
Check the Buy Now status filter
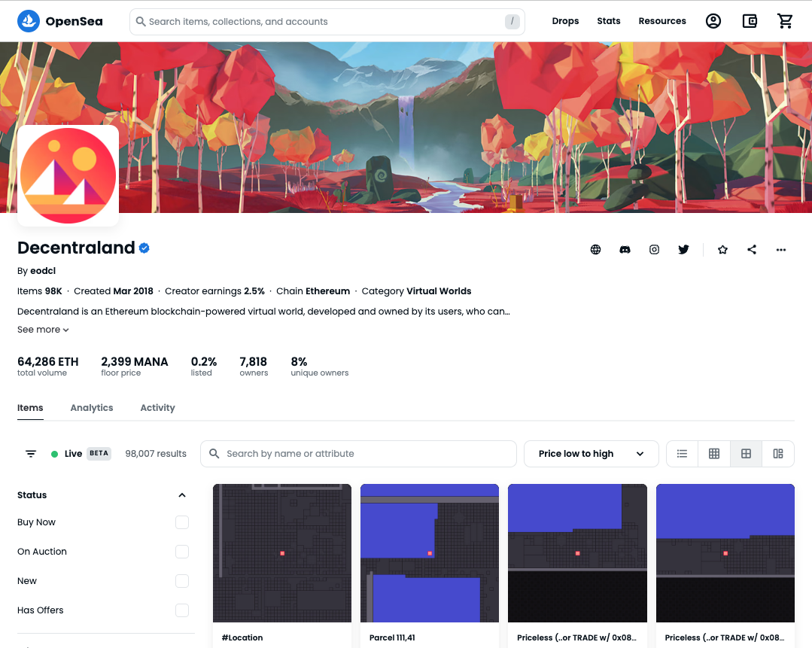(x=182, y=522)
